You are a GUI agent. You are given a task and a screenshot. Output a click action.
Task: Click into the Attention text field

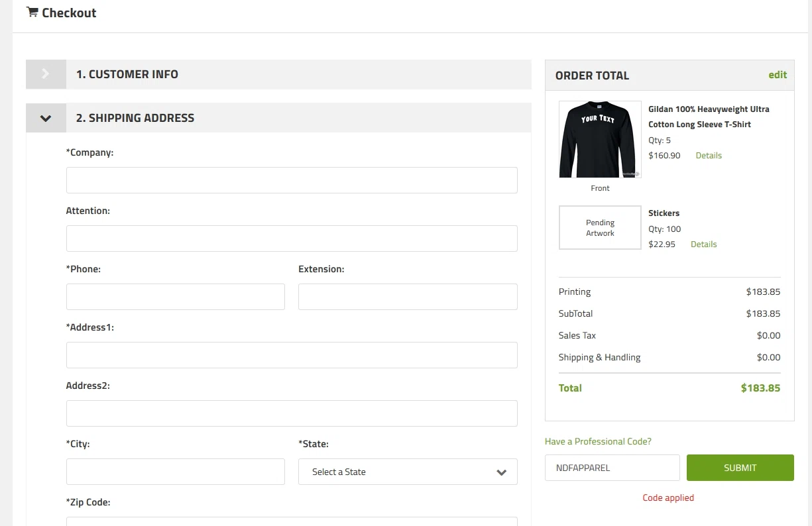(292, 238)
